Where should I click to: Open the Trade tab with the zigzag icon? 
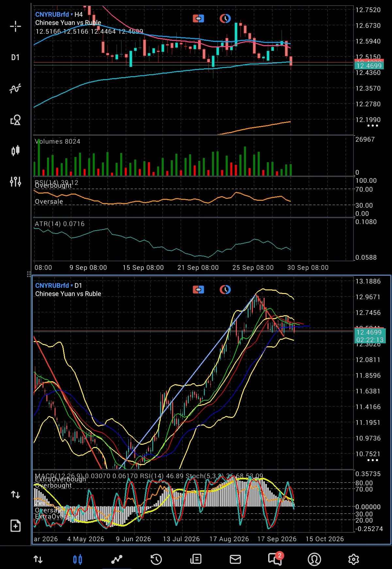click(117, 559)
